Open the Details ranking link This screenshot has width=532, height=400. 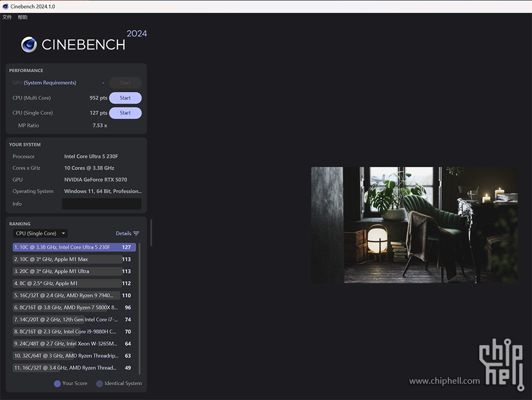(124, 234)
